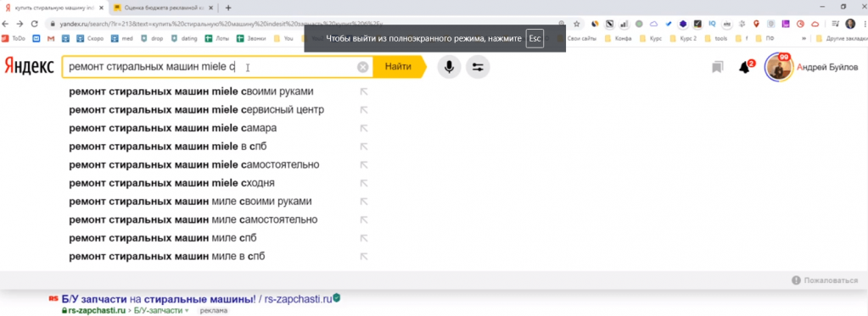Open new browser tab with plus
This screenshot has width=868, height=316.
[x=228, y=8]
